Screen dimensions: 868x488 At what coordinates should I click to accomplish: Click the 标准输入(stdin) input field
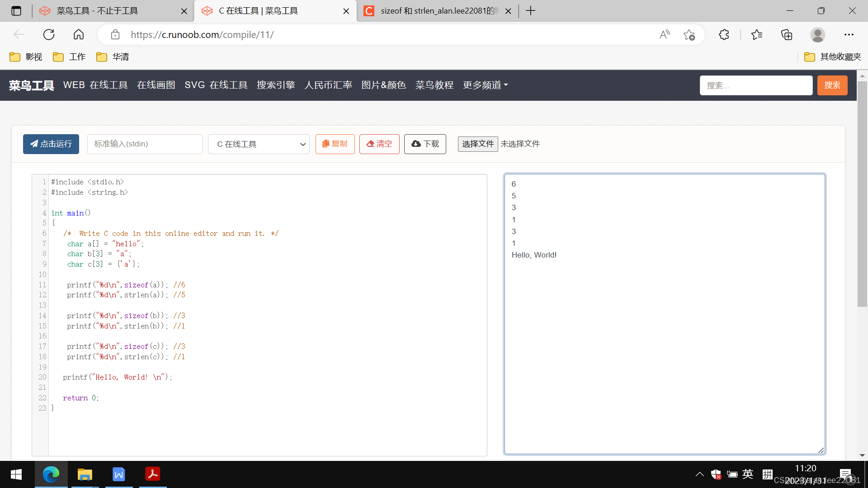pos(145,144)
